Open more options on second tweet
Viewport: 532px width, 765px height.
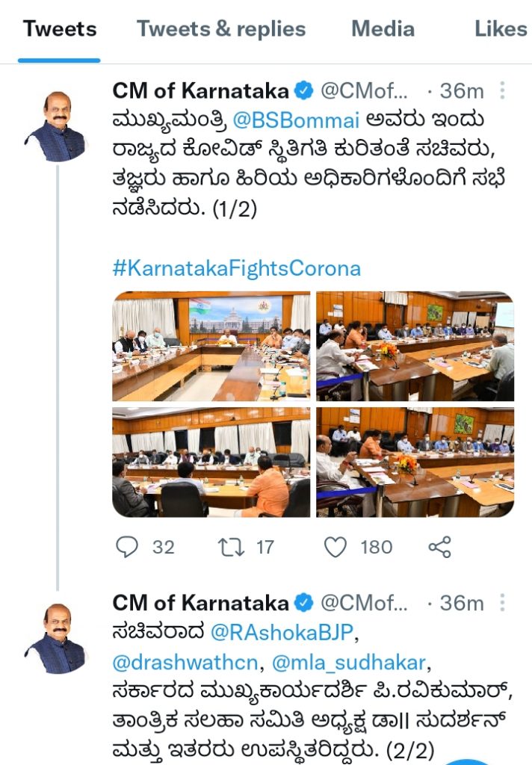coord(502,603)
